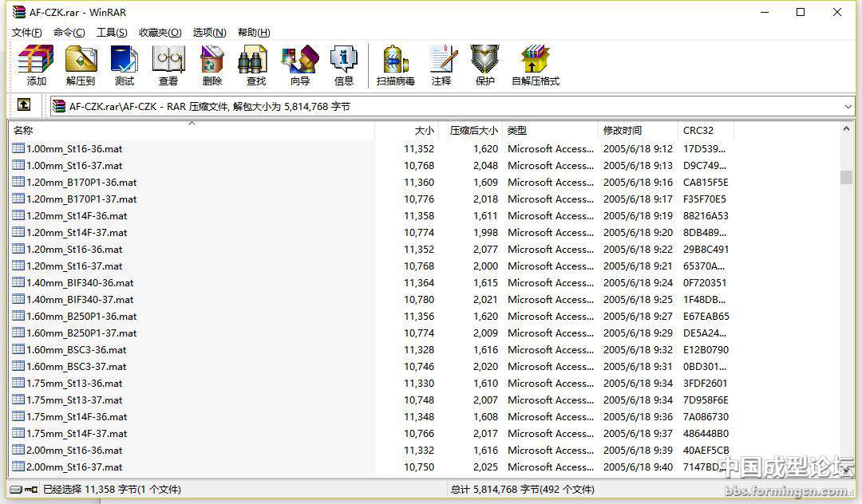Open the 自解压格式 (SFX) toolbar icon

coord(535,65)
